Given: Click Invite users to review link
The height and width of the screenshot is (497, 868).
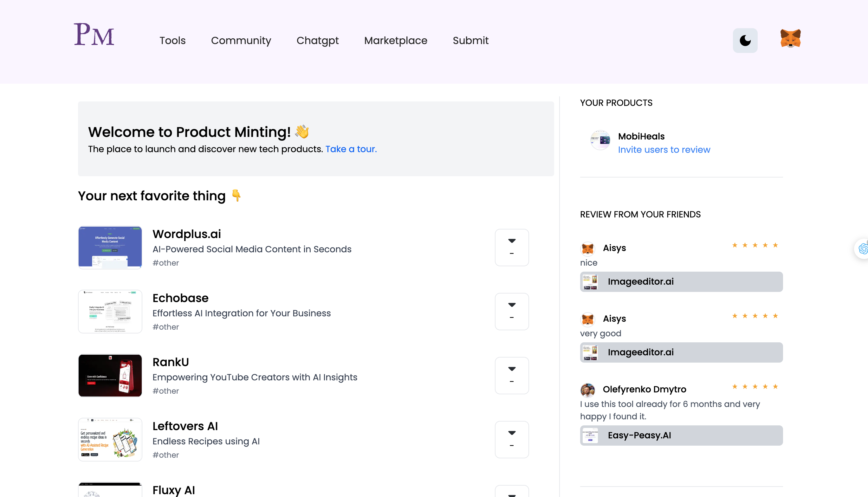Looking at the screenshot, I should pyautogui.click(x=664, y=150).
